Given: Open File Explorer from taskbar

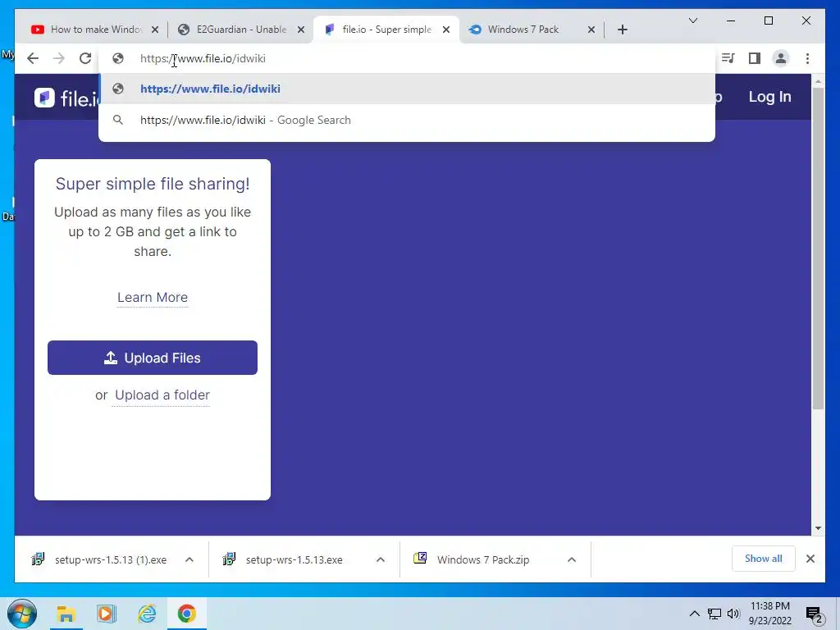Looking at the screenshot, I should pyautogui.click(x=66, y=614).
